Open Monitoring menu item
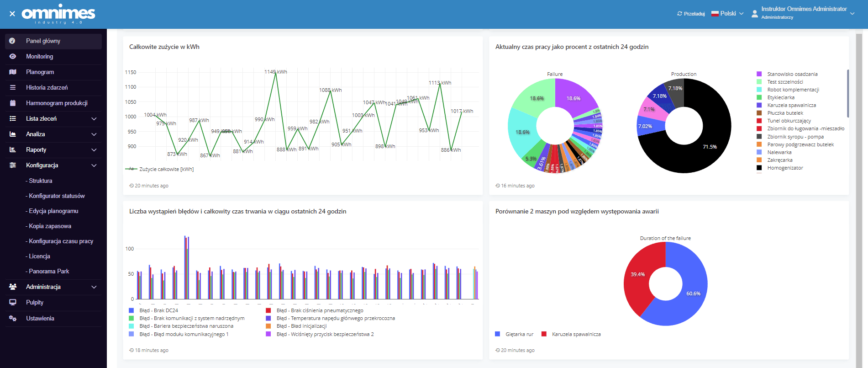The image size is (868, 368). point(53,57)
